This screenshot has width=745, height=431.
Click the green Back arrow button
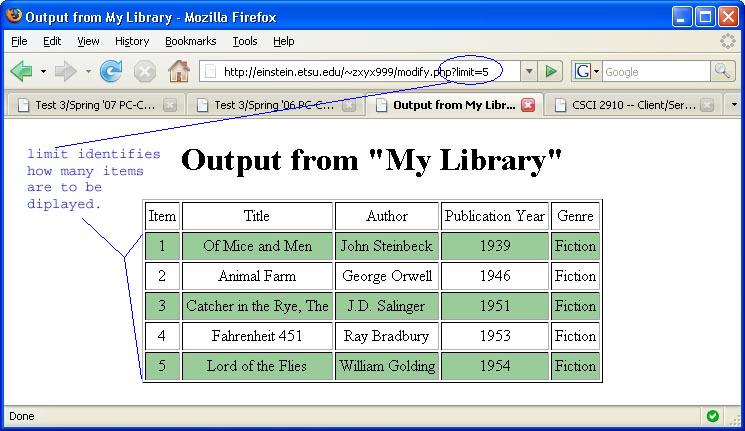pyautogui.click(x=21, y=72)
